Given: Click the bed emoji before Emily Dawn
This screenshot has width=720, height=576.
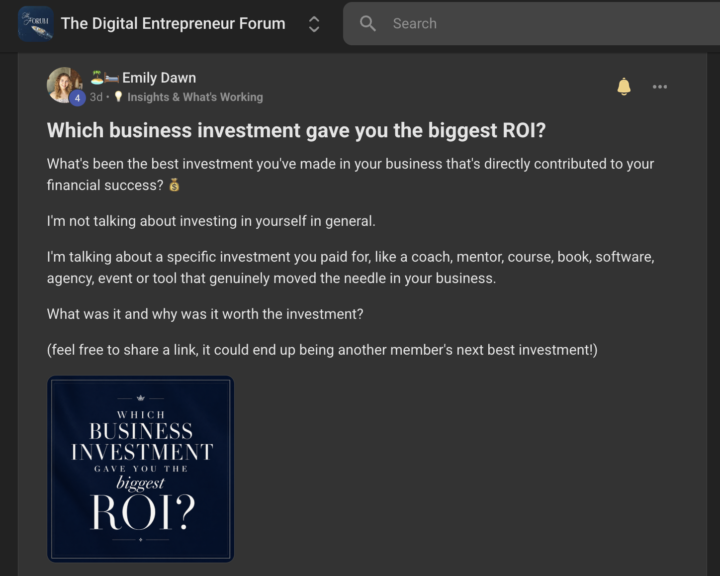Looking at the screenshot, I should coord(112,78).
